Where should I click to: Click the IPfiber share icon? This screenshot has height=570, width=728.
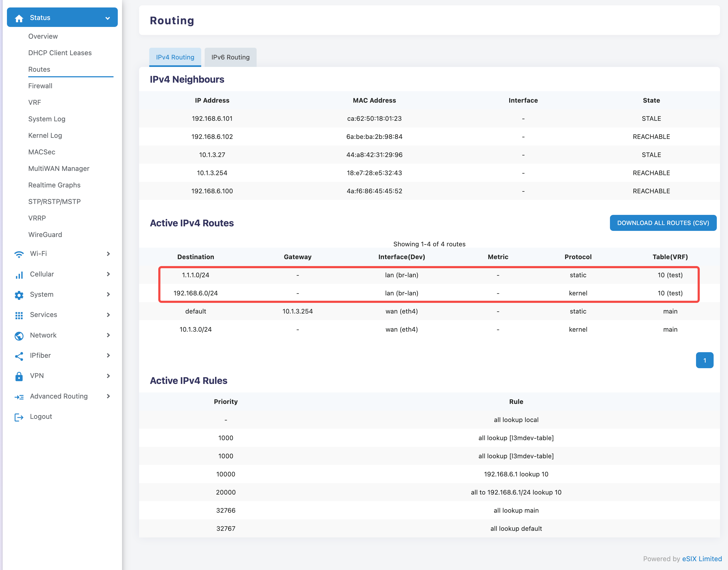pos(19,356)
